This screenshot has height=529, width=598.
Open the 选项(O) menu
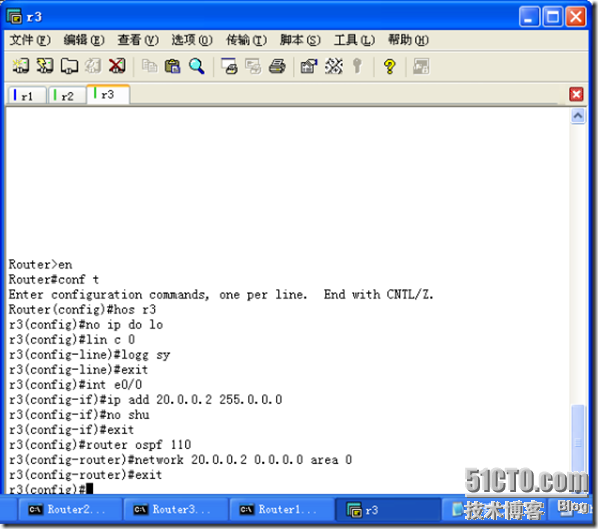[192, 40]
